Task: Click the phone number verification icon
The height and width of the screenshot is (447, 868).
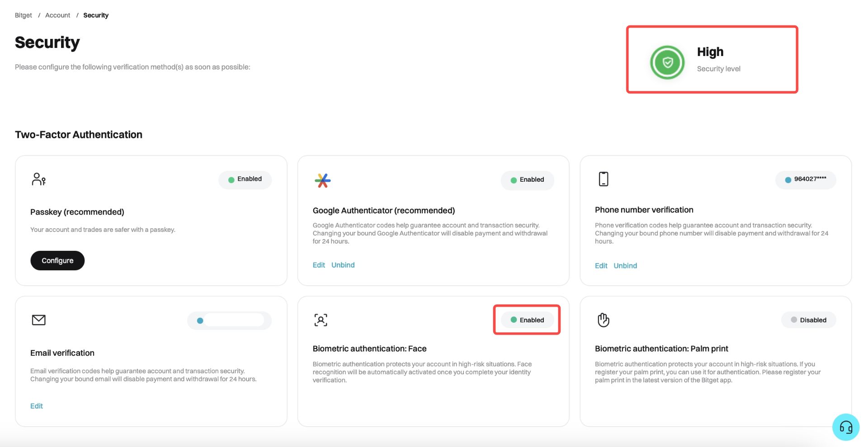Action: coord(603,179)
